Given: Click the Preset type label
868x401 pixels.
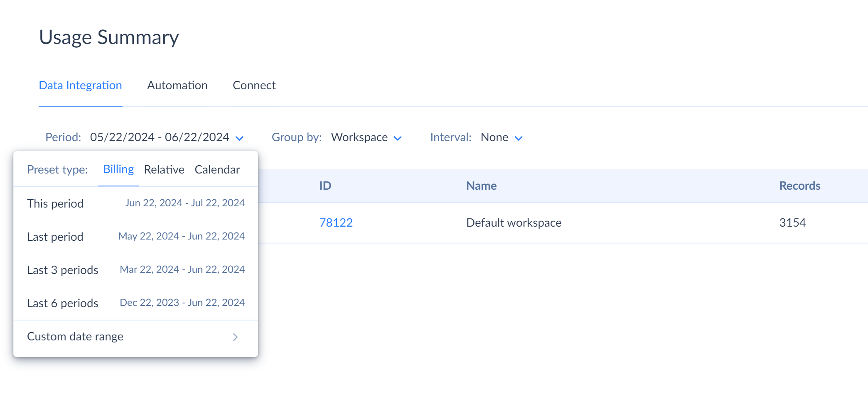Looking at the screenshot, I should click(x=57, y=170).
